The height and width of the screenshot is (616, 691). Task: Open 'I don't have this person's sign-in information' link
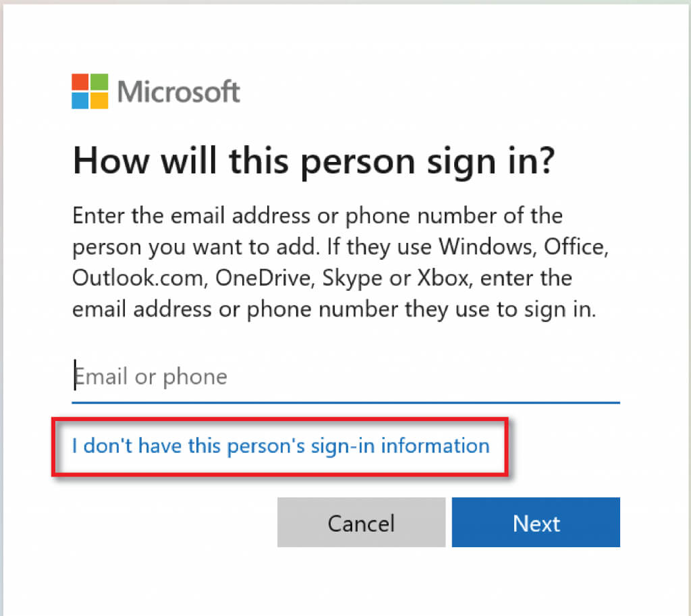[281, 445]
